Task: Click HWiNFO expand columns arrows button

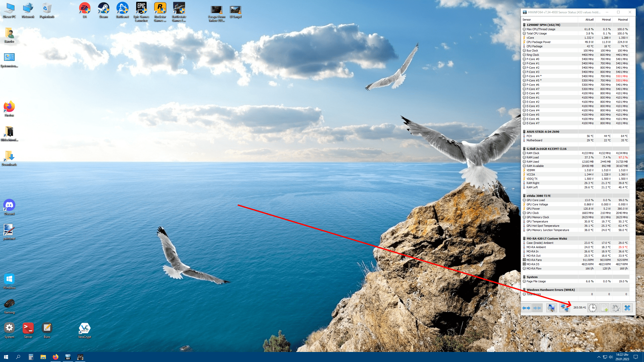Action: [526, 308]
